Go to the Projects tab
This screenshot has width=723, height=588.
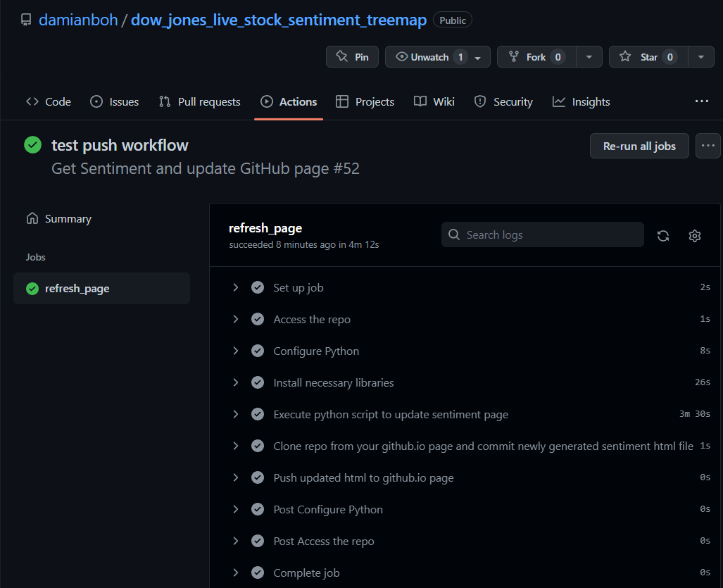tap(365, 101)
